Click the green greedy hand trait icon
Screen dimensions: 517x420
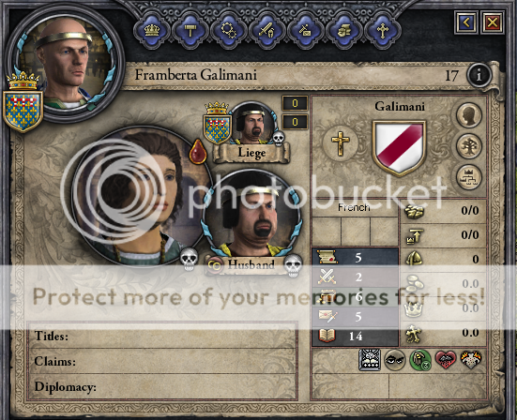[x=420, y=360]
